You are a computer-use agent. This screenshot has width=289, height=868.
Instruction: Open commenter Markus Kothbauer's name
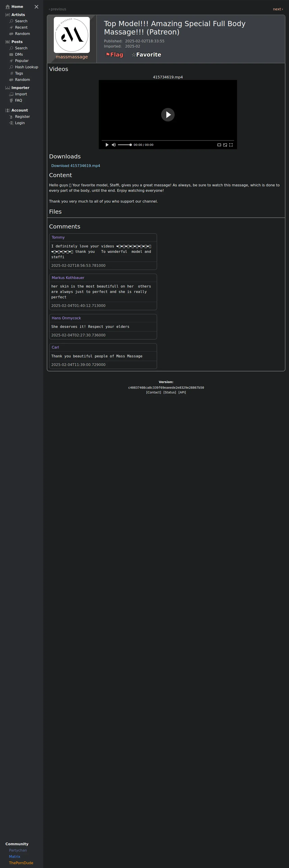[68, 278]
